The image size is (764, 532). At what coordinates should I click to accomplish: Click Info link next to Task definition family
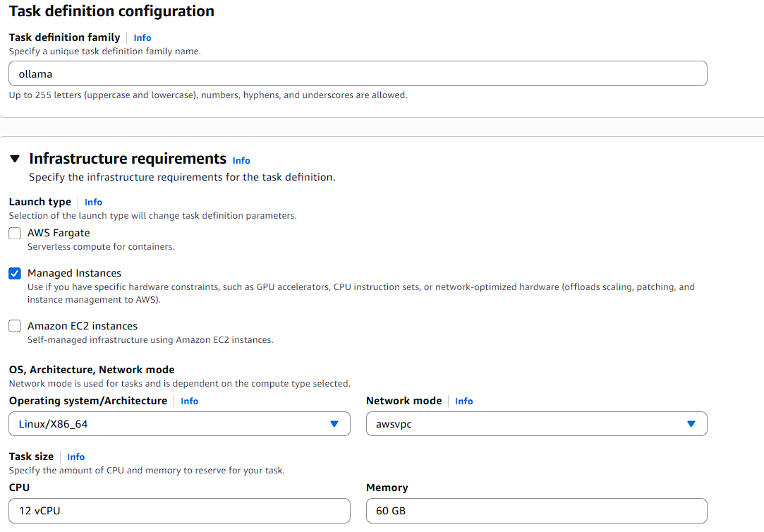(143, 38)
